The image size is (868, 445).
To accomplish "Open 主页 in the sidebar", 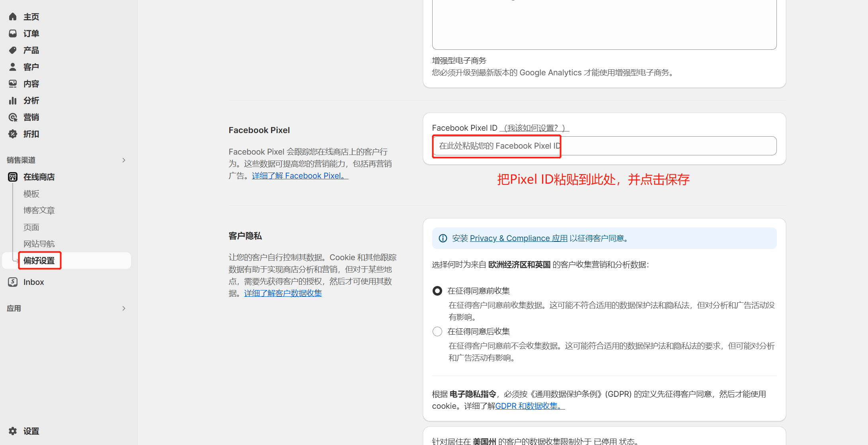I will pyautogui.click(x=31, y=17).
